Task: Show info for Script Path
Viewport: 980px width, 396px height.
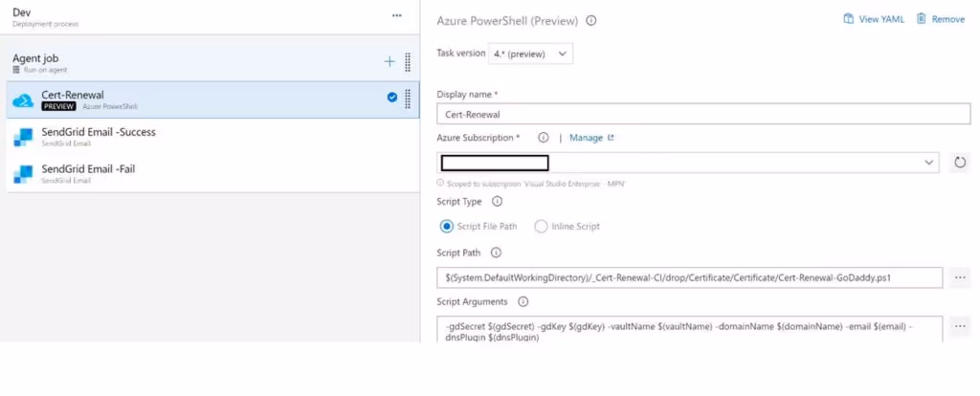Action: tap(496, 253)
